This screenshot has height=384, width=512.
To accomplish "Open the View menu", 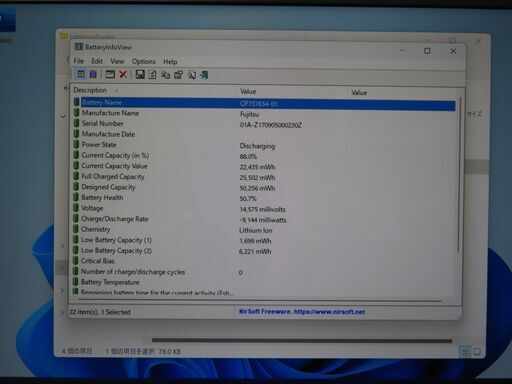I will pos(117,61).
